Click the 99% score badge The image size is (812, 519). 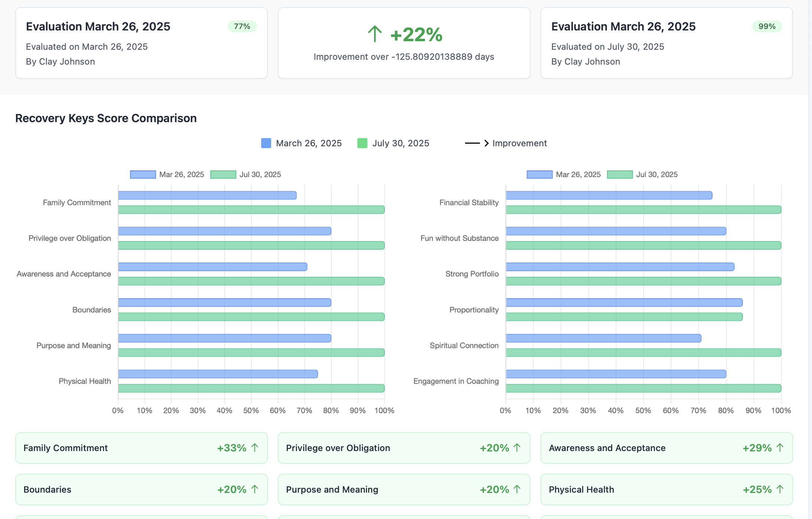(x=767, y=26)
